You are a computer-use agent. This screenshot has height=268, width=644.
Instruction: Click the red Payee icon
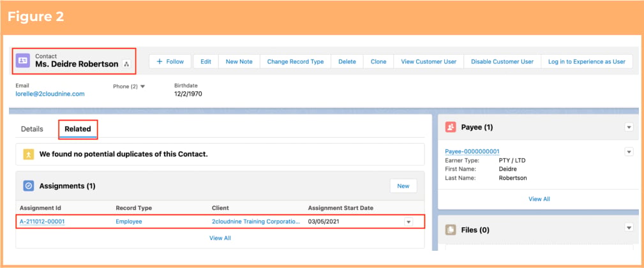(x=451, y=127)
